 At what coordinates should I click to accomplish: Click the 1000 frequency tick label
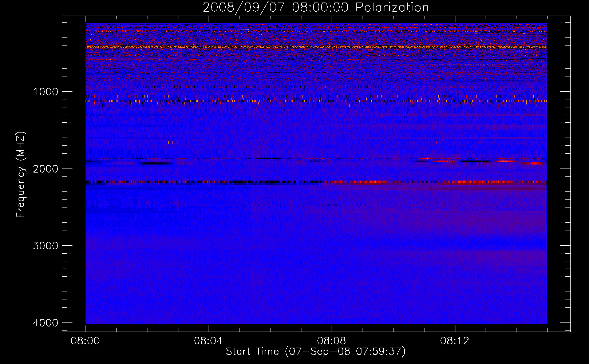pos(46,92)
